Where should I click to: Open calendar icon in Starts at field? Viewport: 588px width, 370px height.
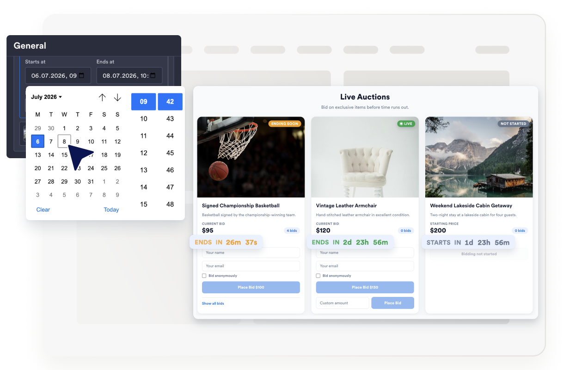click(x=82, y=75)
